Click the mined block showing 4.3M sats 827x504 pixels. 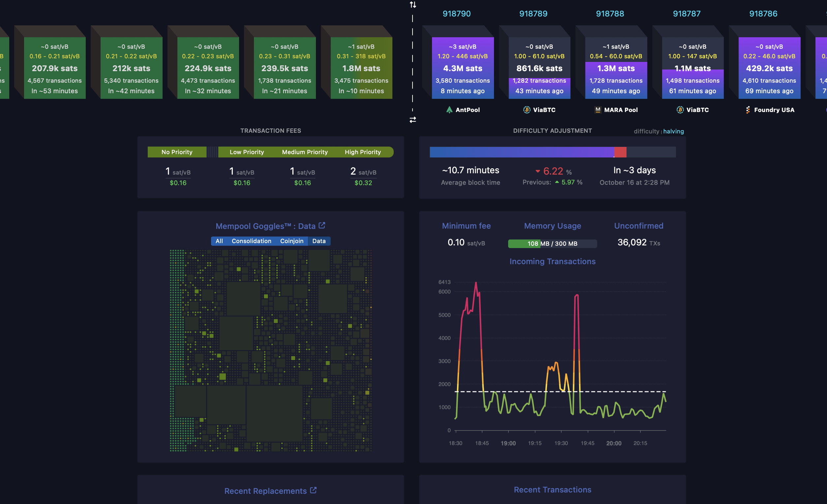(x=463, y=68)
